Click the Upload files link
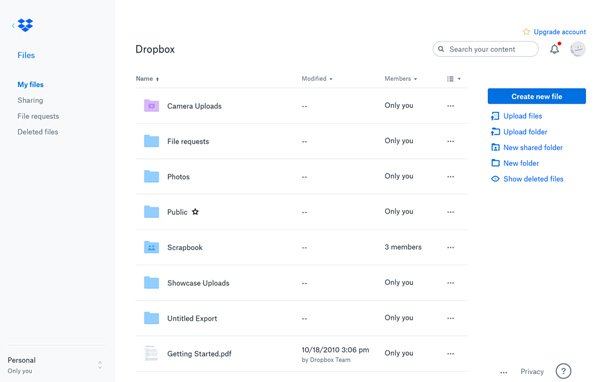This screenshot has width=600, height=382. coord(523,116)
